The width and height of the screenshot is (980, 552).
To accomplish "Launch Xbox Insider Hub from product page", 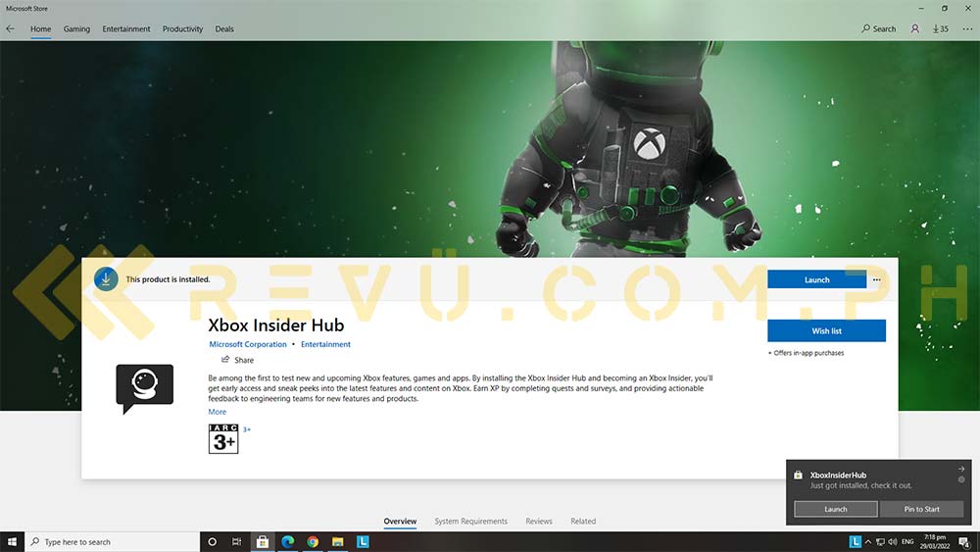I will 817,279.
